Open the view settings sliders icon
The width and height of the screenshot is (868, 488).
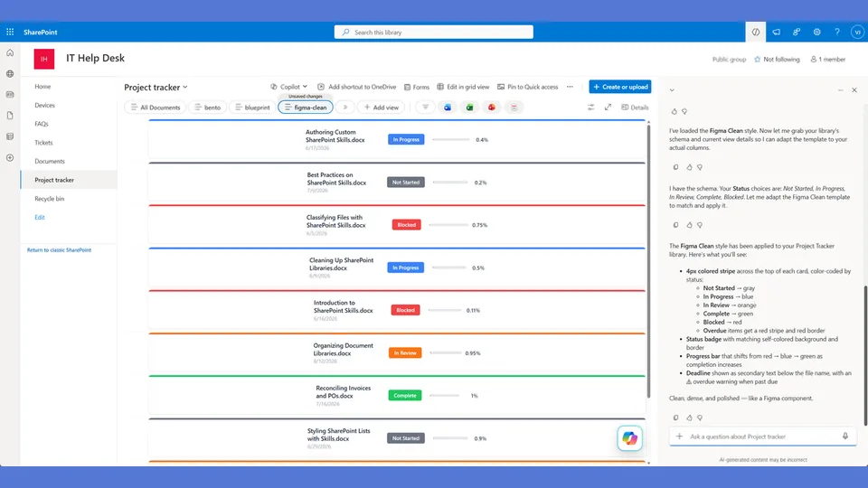[590, 108]
